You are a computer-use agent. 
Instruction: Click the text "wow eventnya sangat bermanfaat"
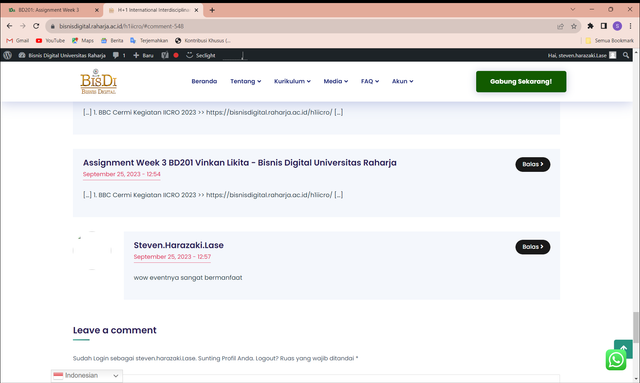pyautogui.click(x=188, y=278)
